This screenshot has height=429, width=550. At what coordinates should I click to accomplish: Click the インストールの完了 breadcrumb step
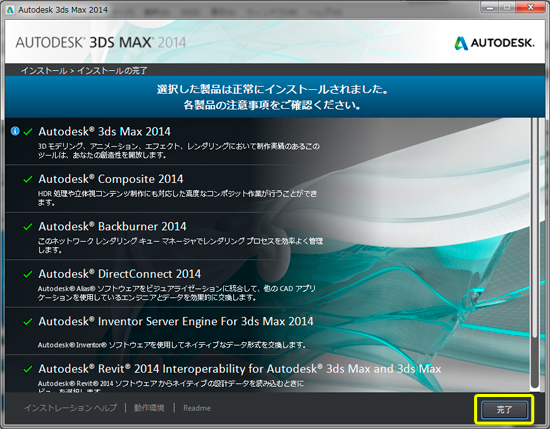point(112,71)
